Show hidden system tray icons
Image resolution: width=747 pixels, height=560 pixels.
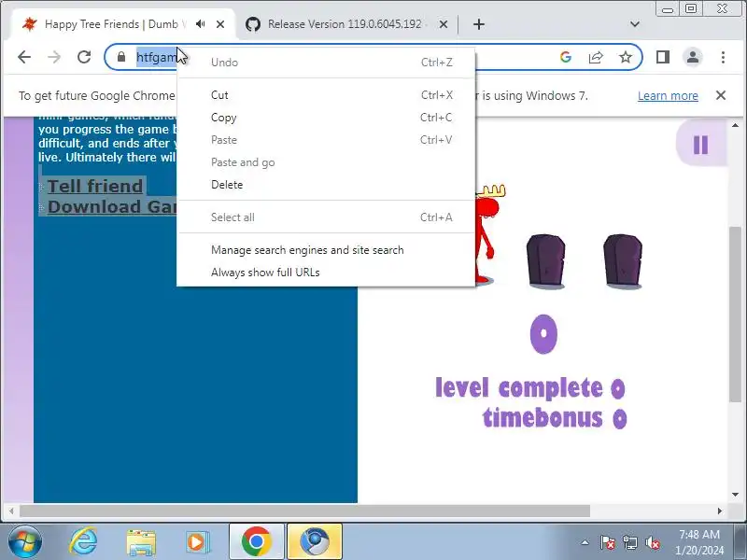click(x=585, y=542)
